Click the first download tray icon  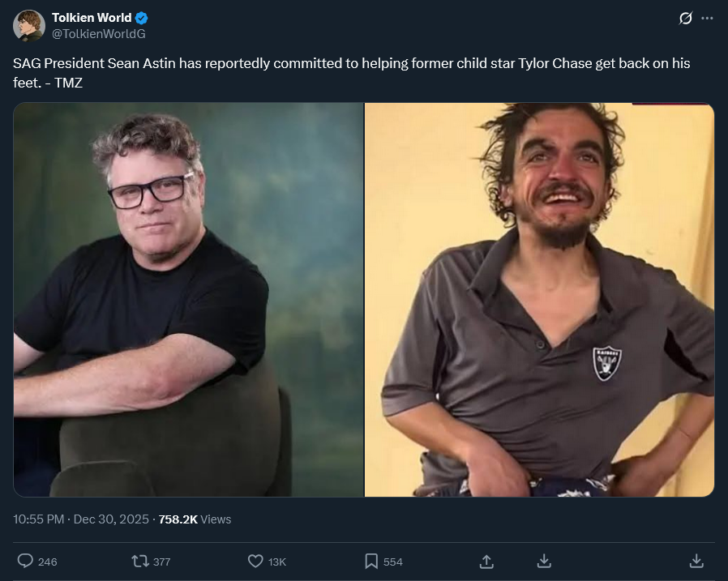point(544,562)
